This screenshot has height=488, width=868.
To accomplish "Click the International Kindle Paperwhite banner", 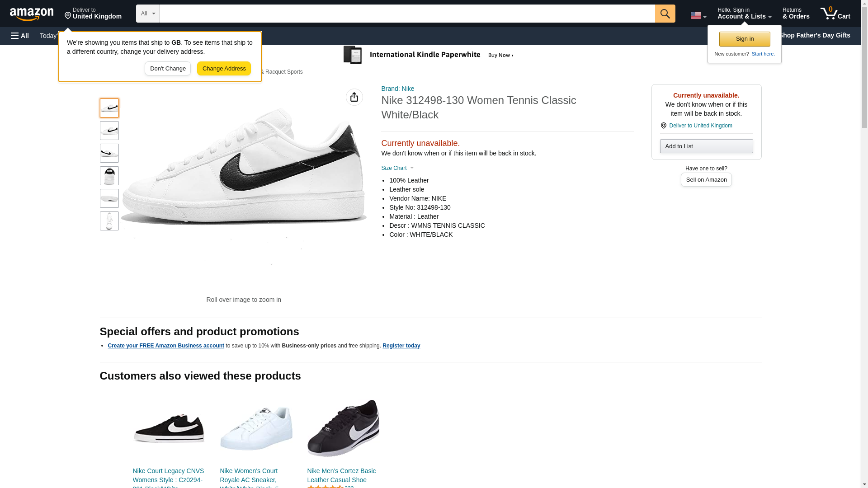I will pos(429,55).
